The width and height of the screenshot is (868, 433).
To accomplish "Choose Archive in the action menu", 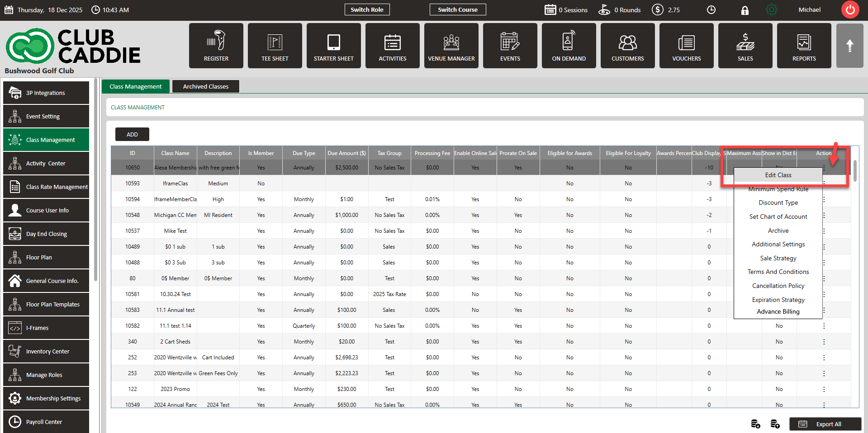I will pos(778,231).
